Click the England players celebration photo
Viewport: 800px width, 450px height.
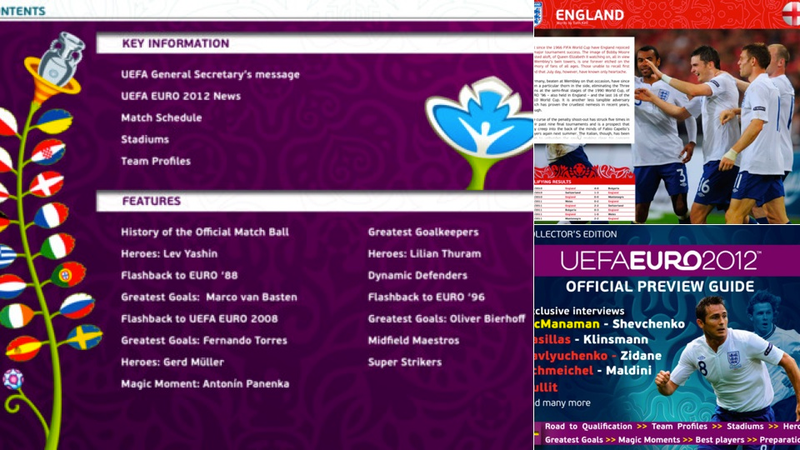point(717,127)
